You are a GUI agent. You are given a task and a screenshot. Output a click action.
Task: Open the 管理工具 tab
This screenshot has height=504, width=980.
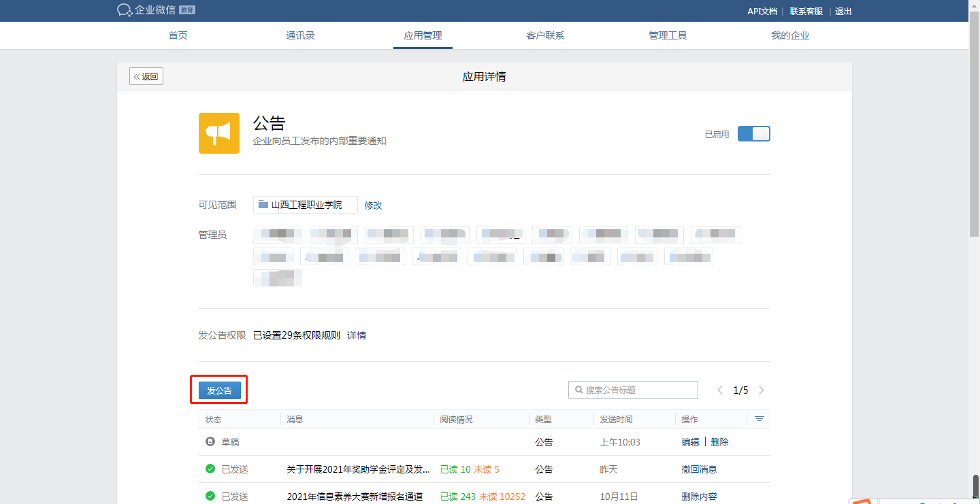[668, 35]
